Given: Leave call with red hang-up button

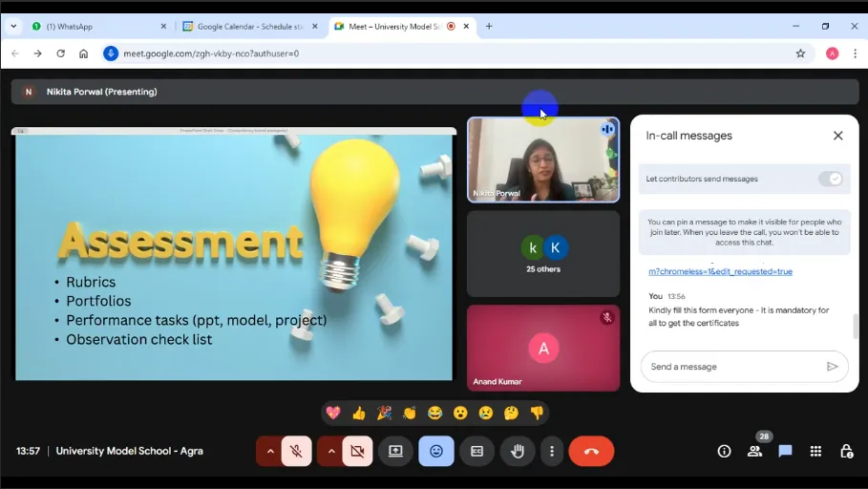Looking at the screenshot, I should 591,452.
